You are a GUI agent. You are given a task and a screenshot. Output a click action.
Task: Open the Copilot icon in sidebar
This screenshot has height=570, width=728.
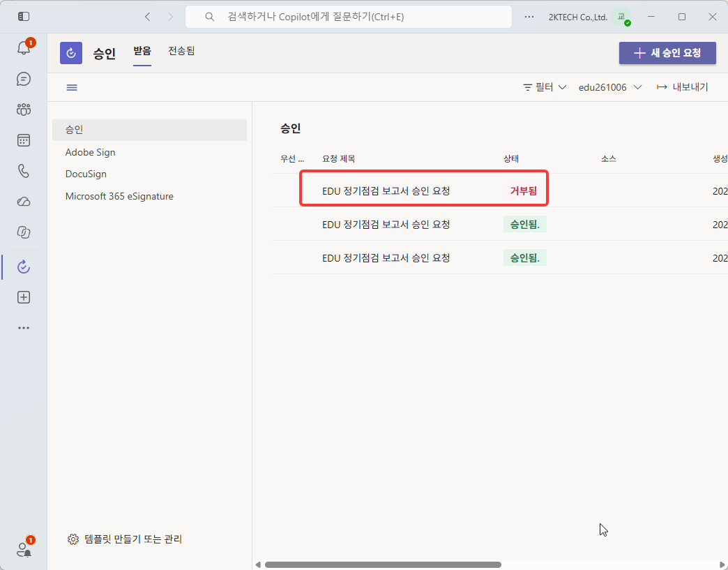tap(24, 232)
